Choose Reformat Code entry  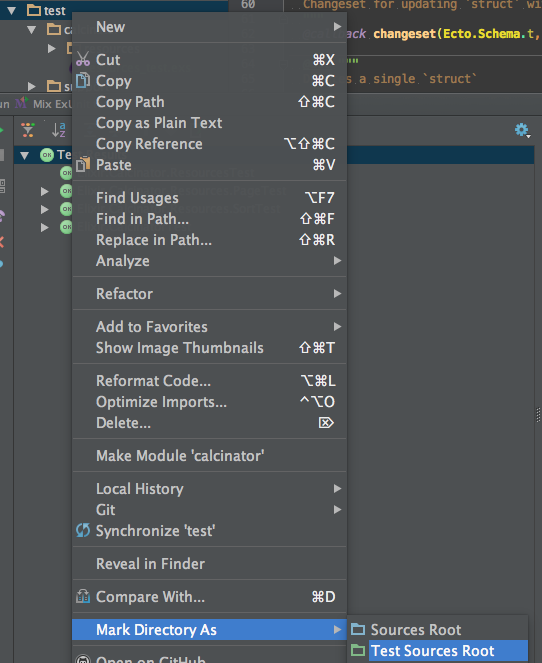[x=209, y=381]
